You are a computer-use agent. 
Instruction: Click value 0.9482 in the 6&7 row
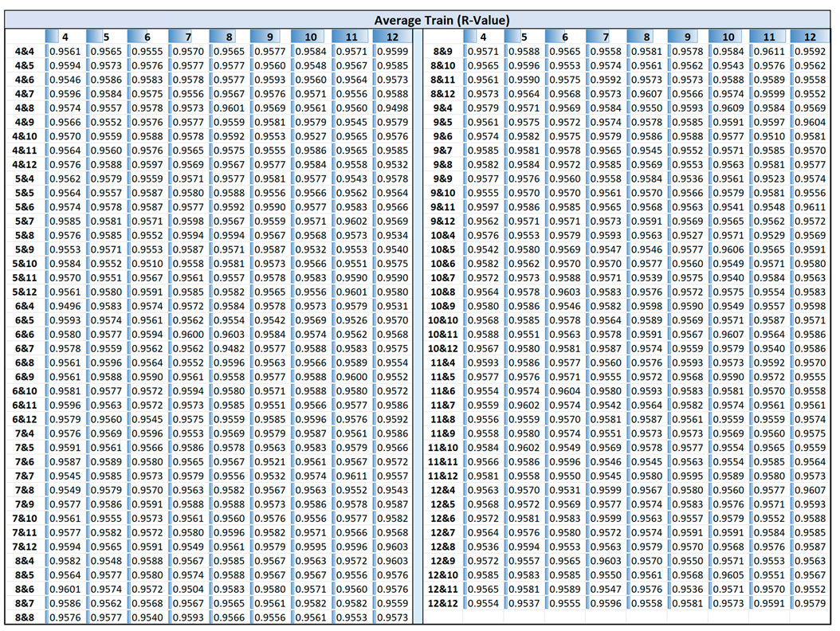(x=229, y=348)
